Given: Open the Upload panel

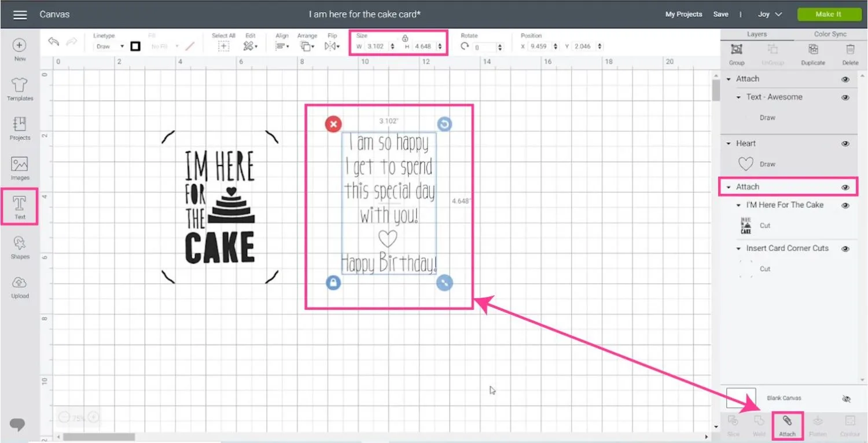Looking at the screenshot, I should pyautogui.click(x=20, y=287).
